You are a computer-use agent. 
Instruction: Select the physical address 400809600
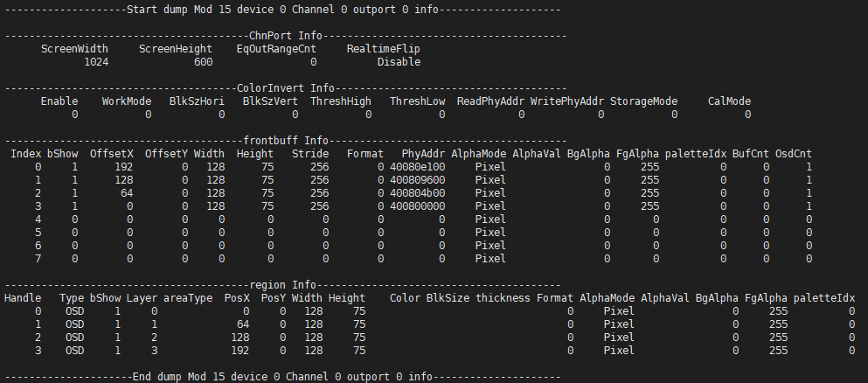tap(417, 179)
